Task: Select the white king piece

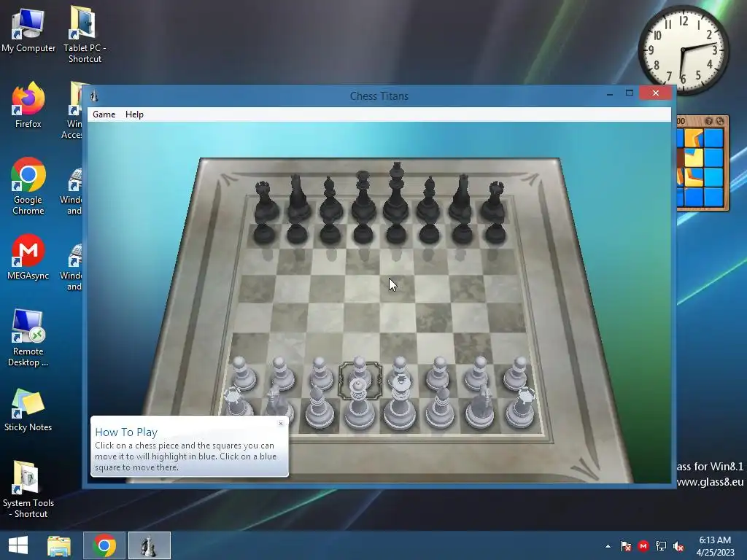Action: 400,404
